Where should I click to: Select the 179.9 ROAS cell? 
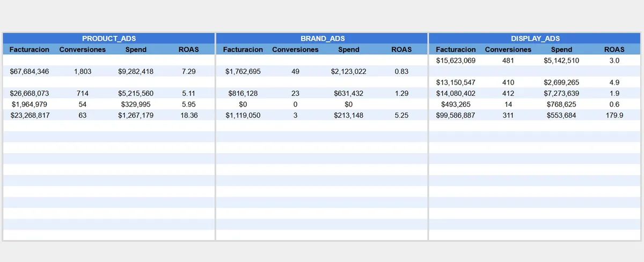[x=614, y=115]
